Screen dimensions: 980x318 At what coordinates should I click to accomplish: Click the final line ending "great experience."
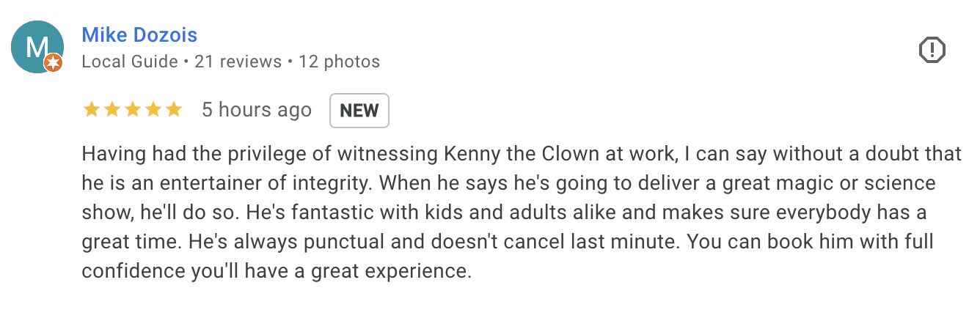[275, 270]
